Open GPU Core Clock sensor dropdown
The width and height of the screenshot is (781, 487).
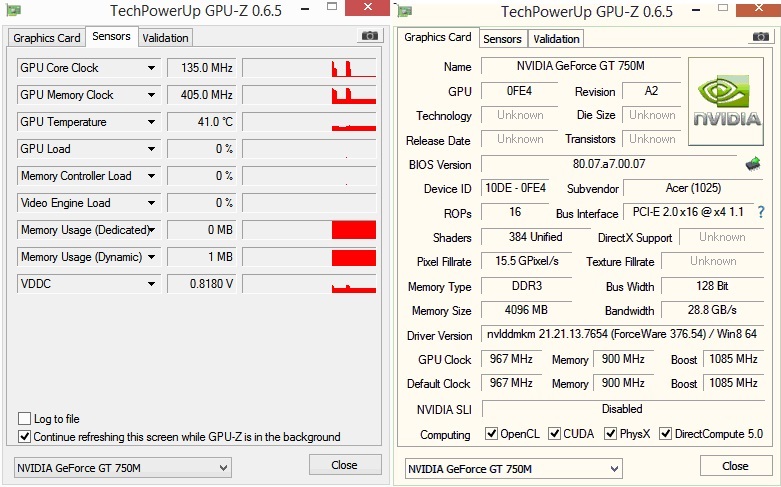pyautogui.click(x=151, y=68)
